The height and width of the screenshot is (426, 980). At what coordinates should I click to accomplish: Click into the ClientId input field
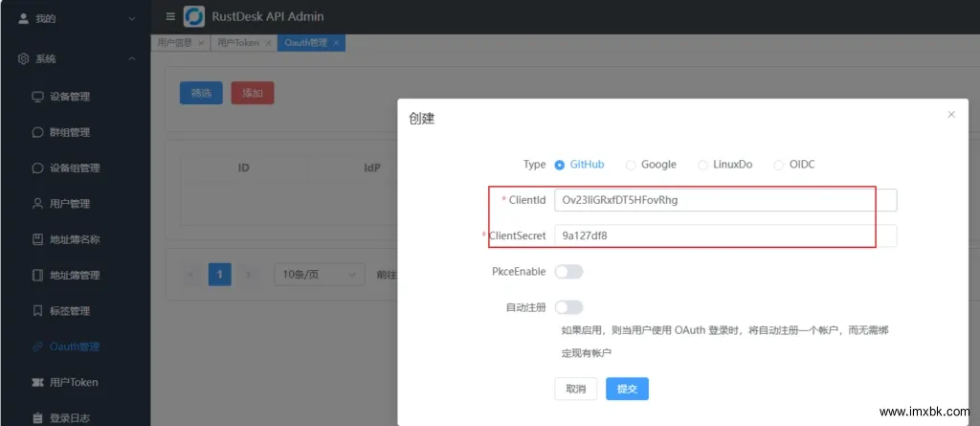[x=725, y=200]
